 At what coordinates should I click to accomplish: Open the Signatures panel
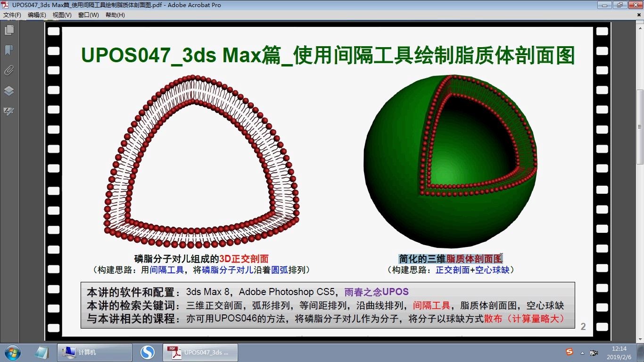[9, 112]
